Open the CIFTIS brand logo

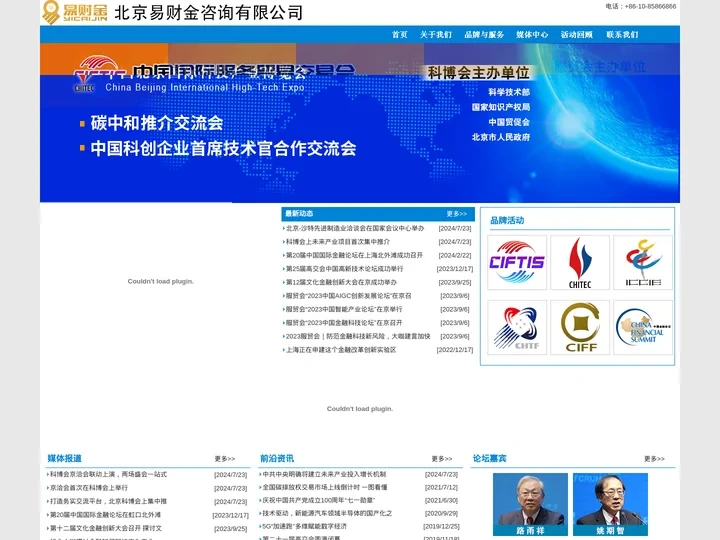[517, 262]
